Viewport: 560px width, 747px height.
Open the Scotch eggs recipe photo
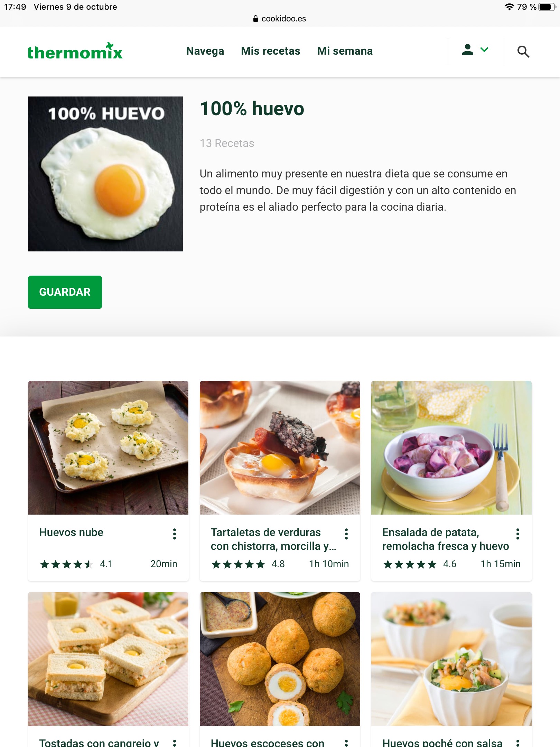coord(280,659)
